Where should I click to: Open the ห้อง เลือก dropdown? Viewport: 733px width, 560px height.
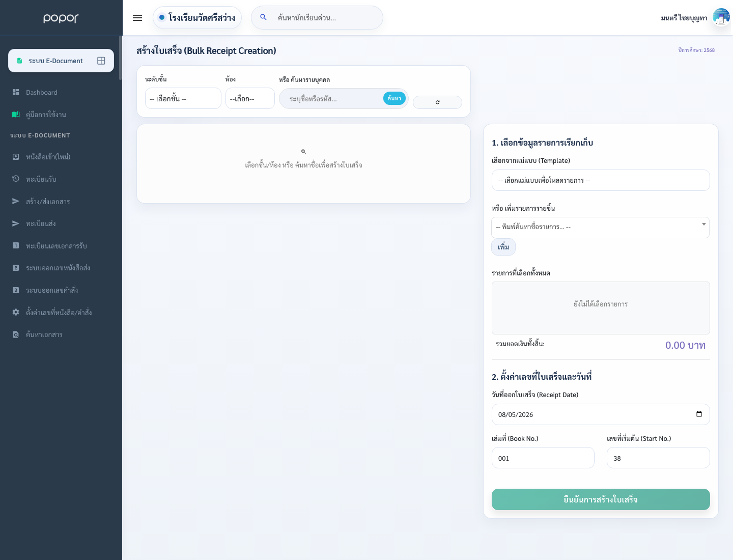(250, 98)
